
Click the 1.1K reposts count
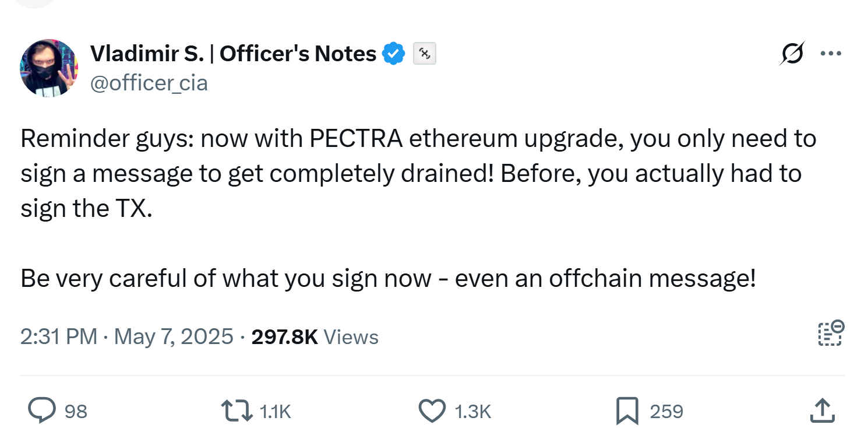click(x=275, y=411)
